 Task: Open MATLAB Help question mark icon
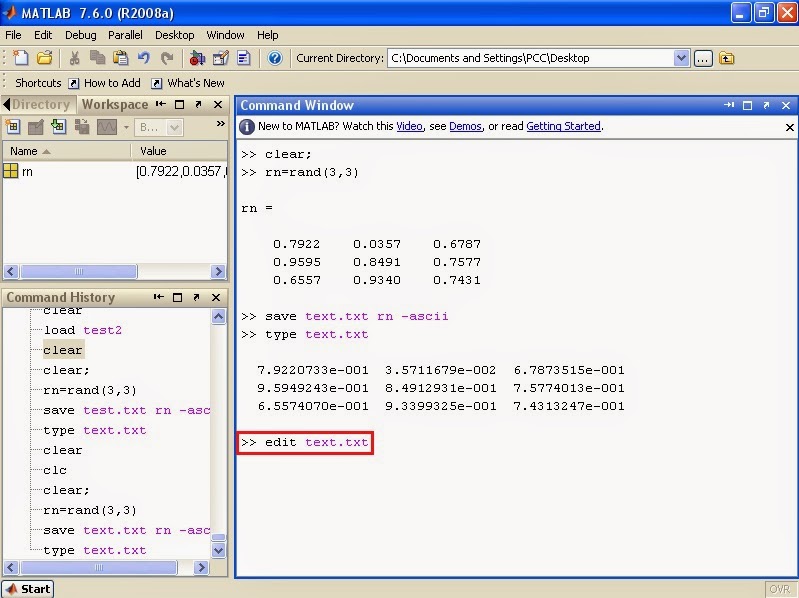coord(275,58)
